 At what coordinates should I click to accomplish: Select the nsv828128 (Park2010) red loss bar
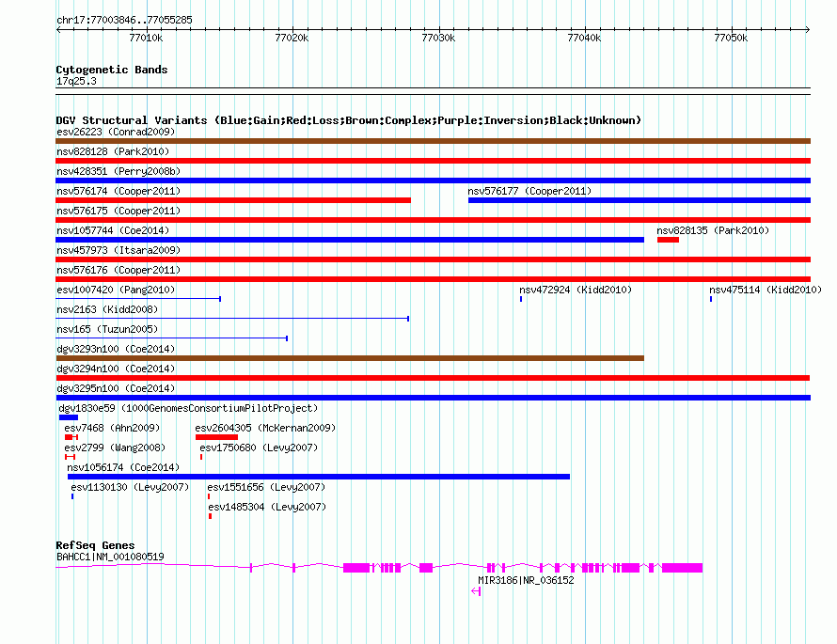[x=433, y=161]
